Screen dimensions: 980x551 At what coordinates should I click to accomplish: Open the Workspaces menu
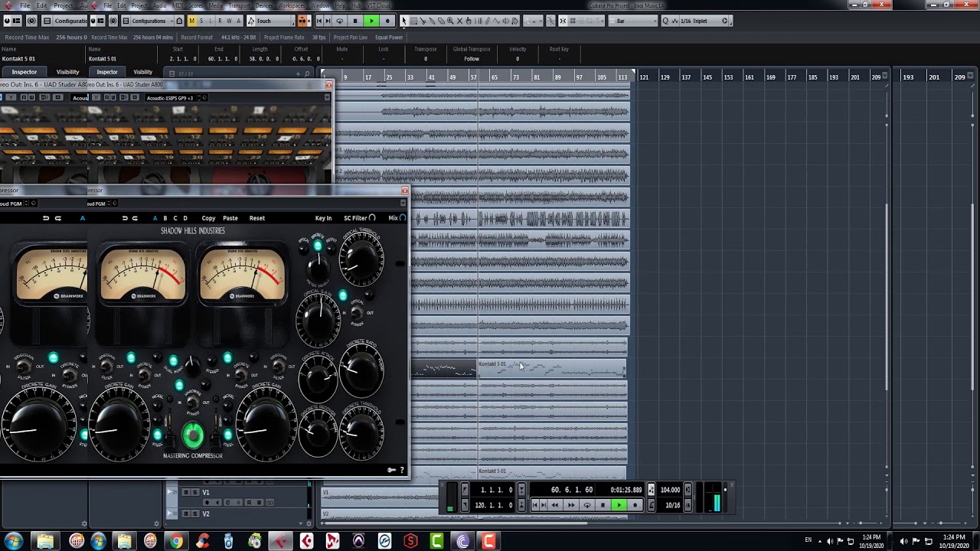pos(291,5)
